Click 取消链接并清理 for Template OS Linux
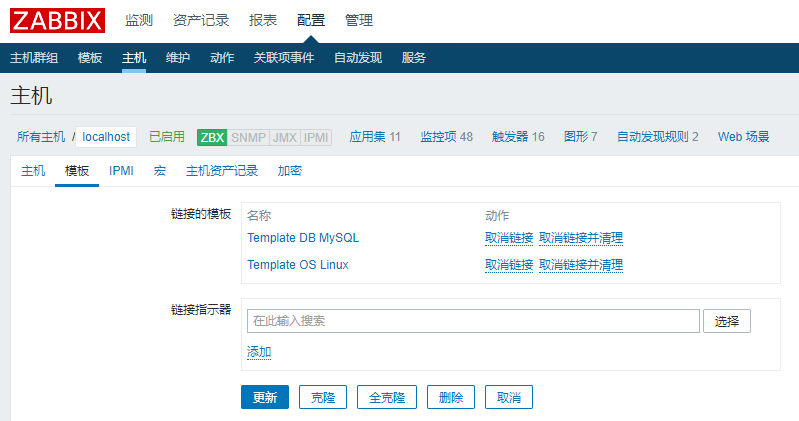 581,265
